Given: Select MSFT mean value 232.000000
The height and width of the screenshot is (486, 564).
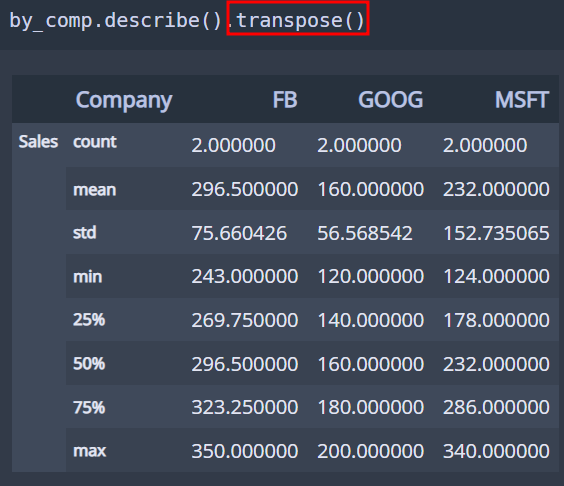Looking at the screenshot, I should 496,190.
